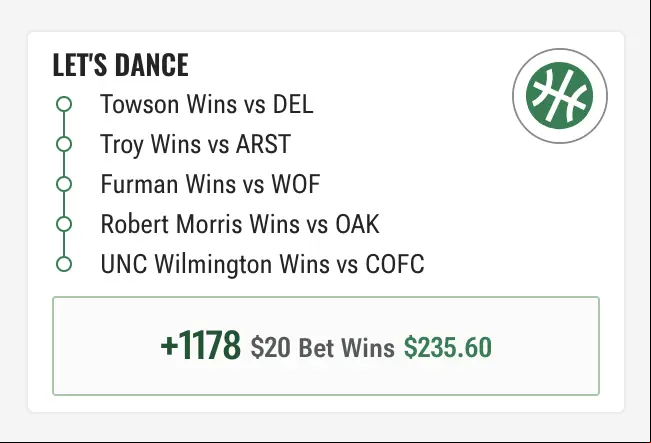This screenshot has height=443, width=651.
Task: Click the $20 Bet Wins text
Action: pyautogui.click(x=322, y=348)
